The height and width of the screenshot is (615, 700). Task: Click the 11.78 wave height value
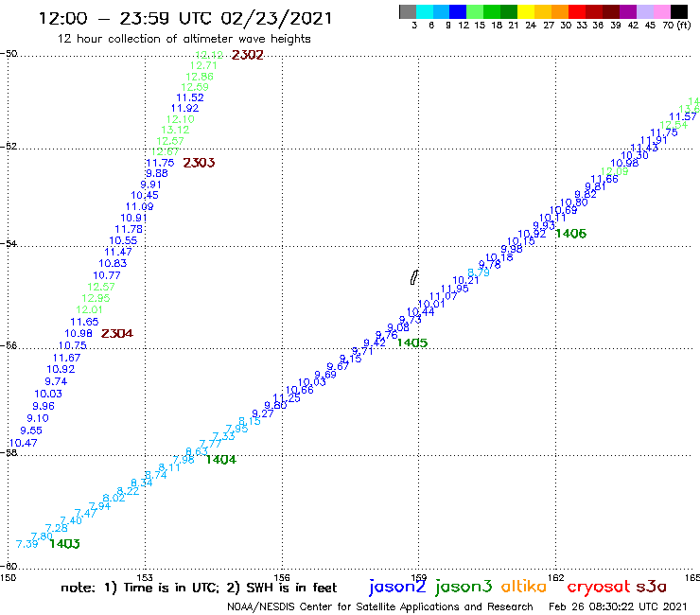click(129, 229)
